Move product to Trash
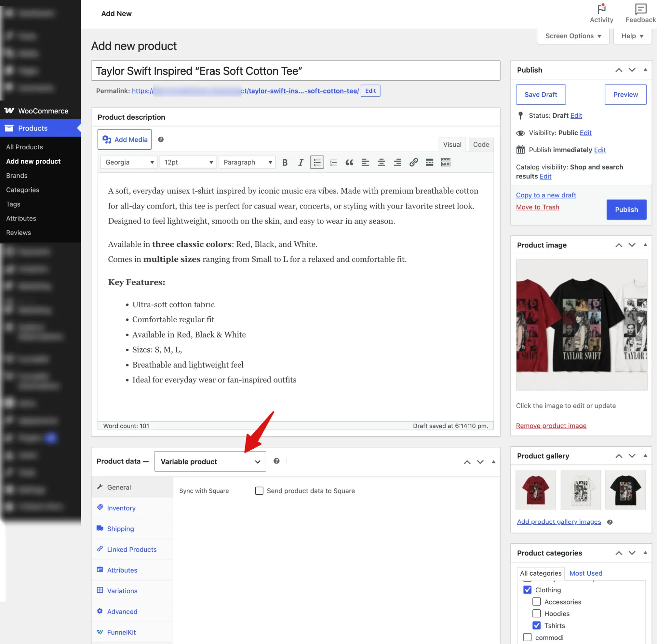The image size is (657, 644). (537, 207)
